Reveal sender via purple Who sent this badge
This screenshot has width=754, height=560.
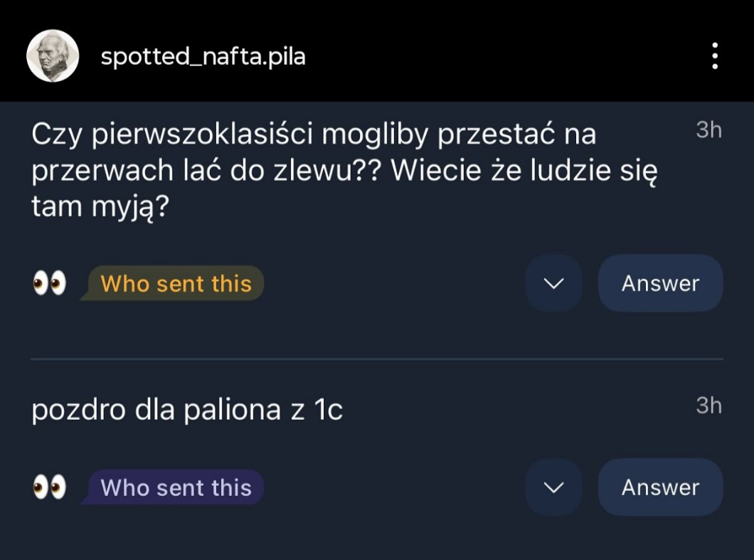pos(176,487)
